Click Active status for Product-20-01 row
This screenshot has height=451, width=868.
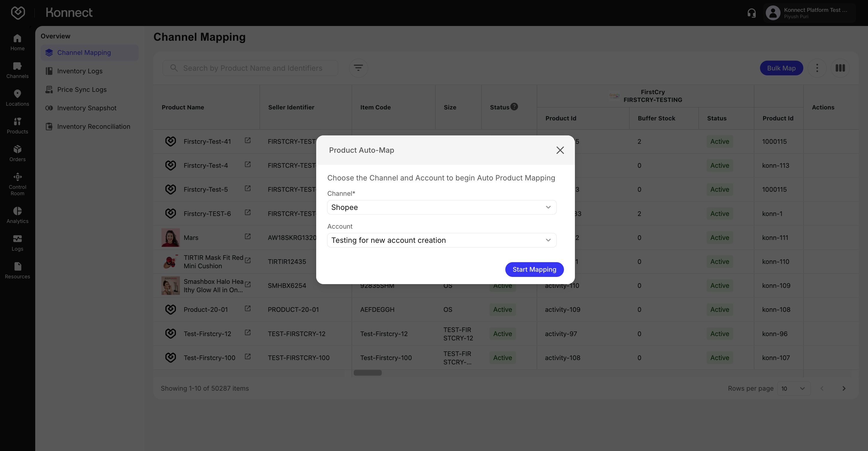pos(502,310)
